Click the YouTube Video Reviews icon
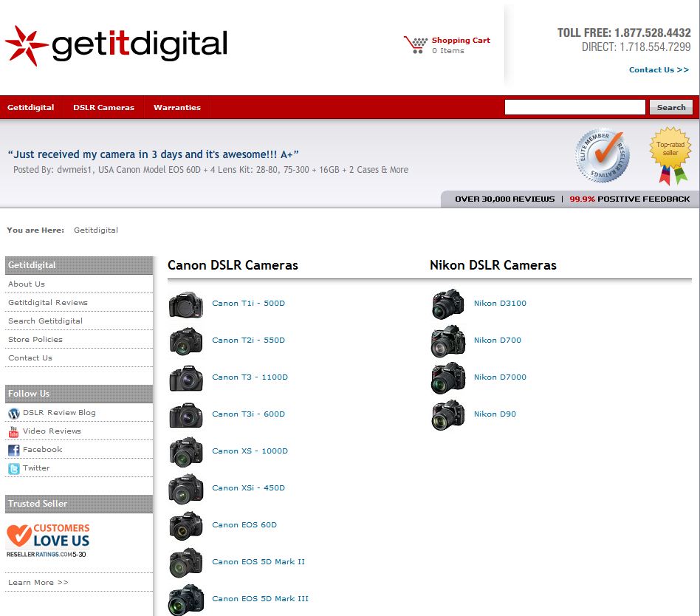This screenshot has width=700, height=616. (13, 432)
